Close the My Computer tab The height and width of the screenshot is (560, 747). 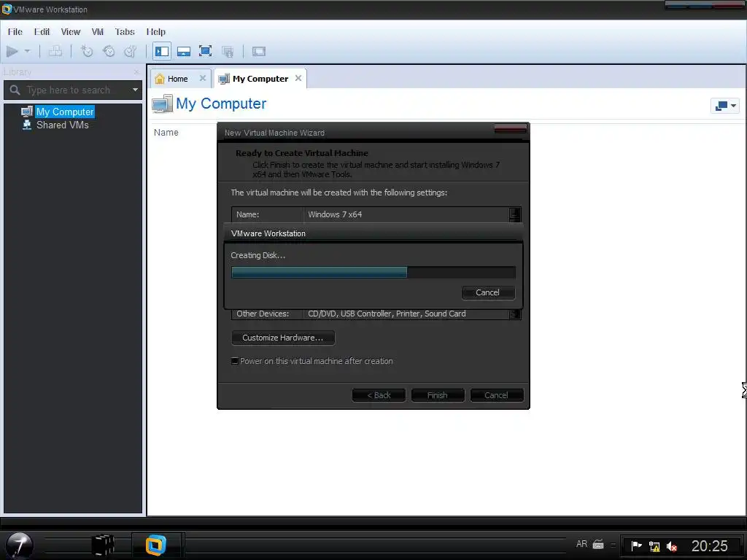(298, 78)
